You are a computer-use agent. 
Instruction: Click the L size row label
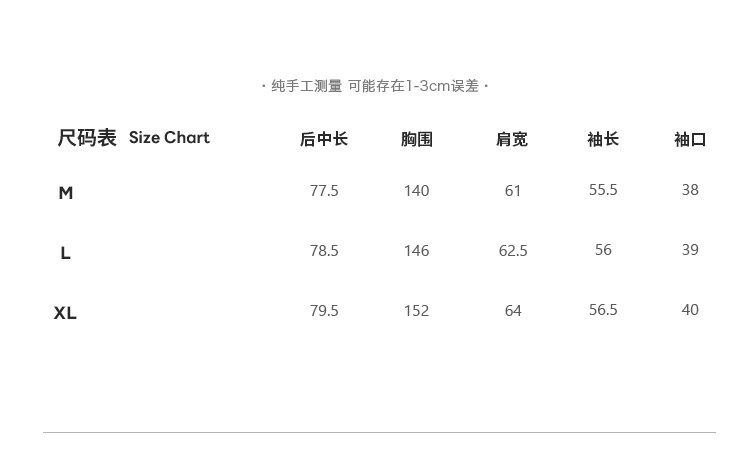click(x=66, y=253)
